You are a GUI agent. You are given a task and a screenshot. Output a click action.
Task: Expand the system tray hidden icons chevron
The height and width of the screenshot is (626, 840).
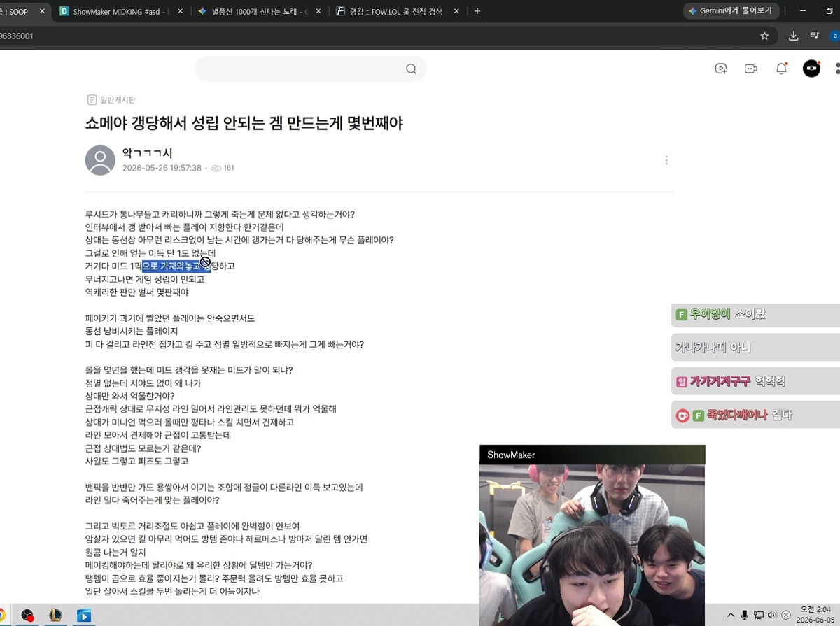(731, 616)
